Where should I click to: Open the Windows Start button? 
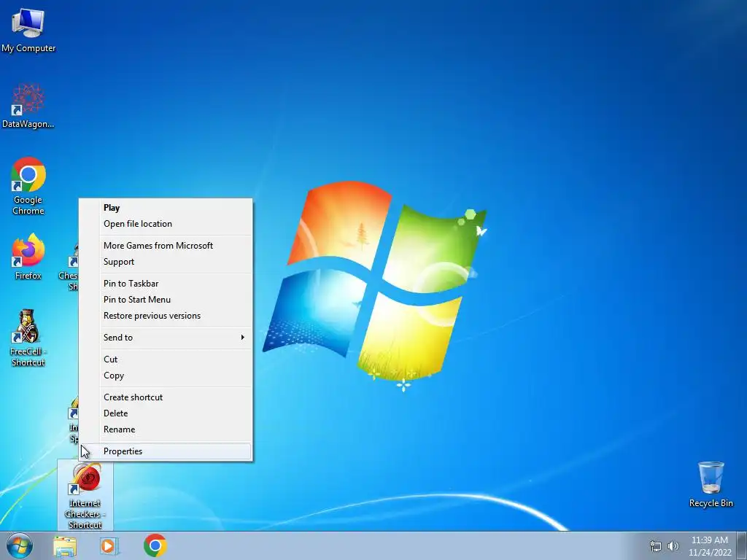pyautogui.click(x=20, y=545)
